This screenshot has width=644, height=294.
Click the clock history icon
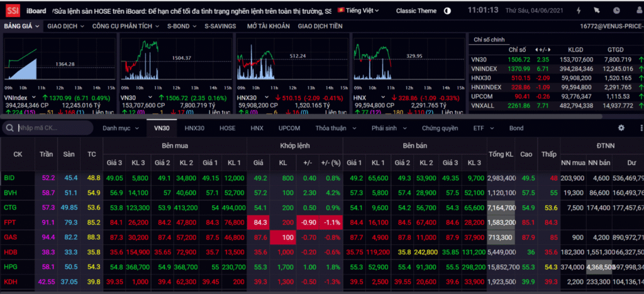pyautogui.click(x=616, y=11)
